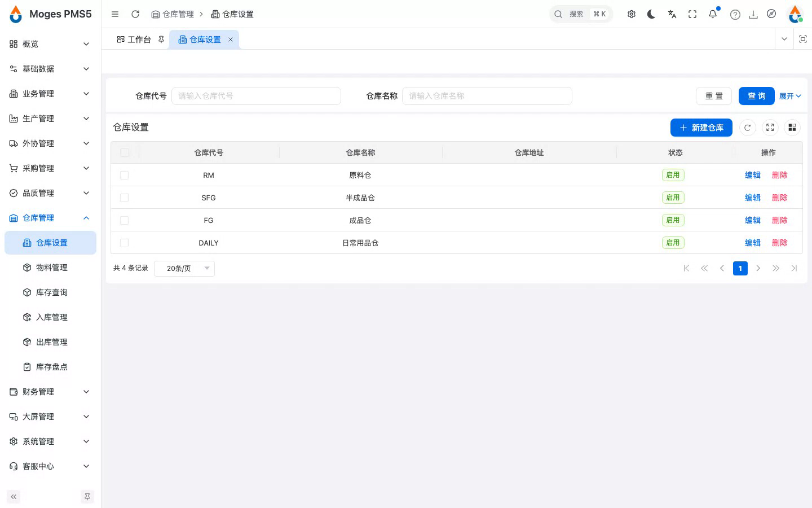Open the settings gear in top bar
This screenshot has width=812, height=508.
632,14
